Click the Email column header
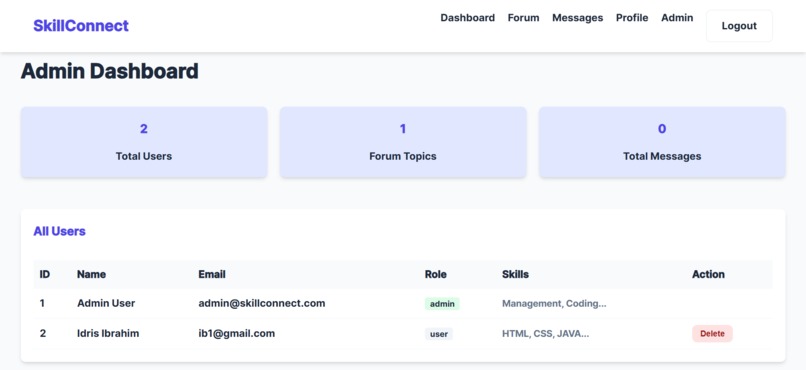Viewport: 806px width, 370px height. [212, 274]
